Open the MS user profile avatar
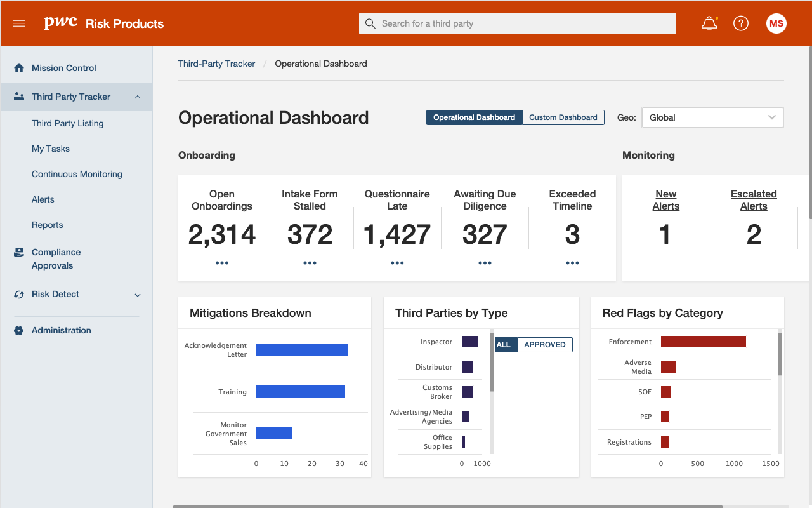Image resolution: width=812 pixels, height=508 pixels. 776,23
